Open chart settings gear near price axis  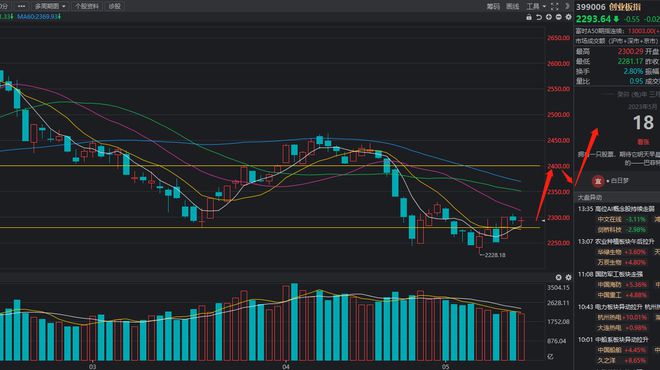click(x=568, y=17)
